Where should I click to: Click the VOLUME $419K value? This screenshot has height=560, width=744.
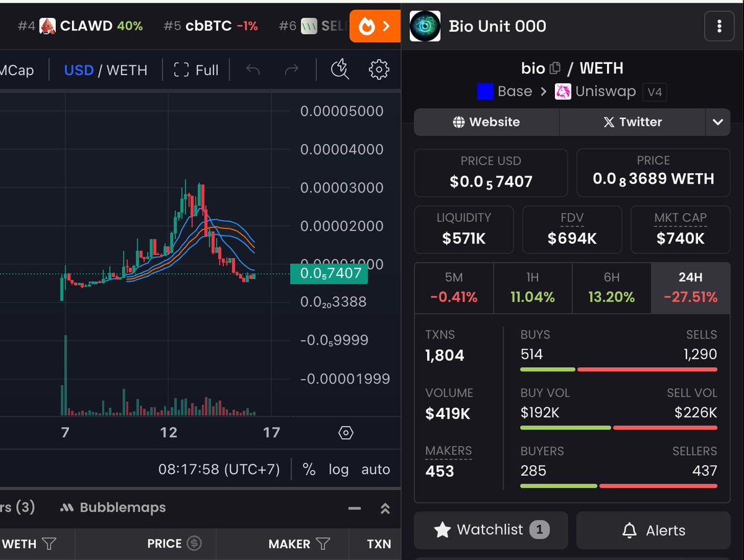(x=448, y=414)
